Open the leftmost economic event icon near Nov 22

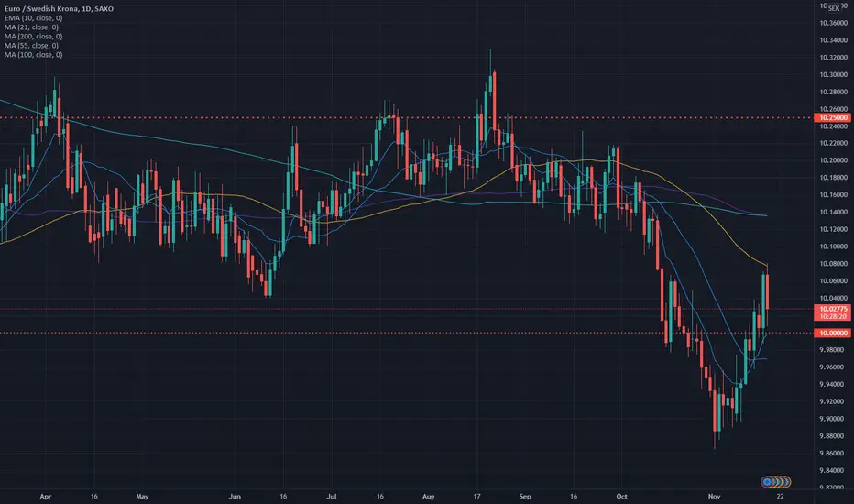click(767, 482)
